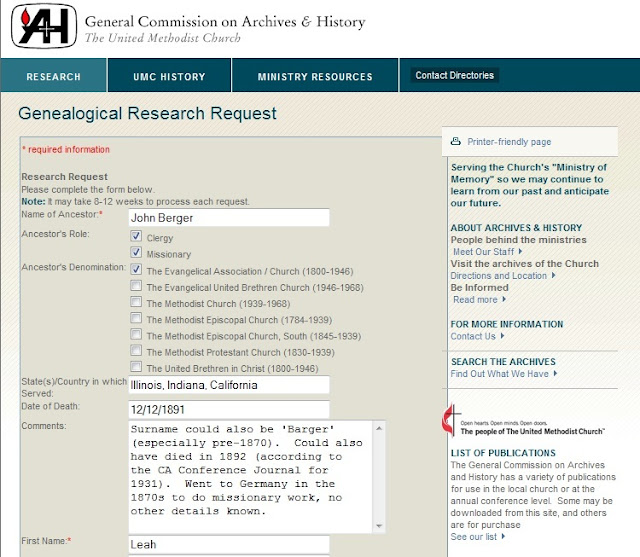Click the Comments scrollbar up arrow

(379, 428)
